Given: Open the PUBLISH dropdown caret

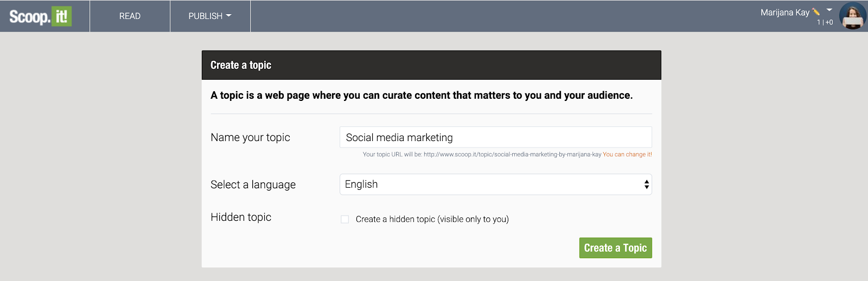Looking at the screenshot, I should (x=229, y=16).
